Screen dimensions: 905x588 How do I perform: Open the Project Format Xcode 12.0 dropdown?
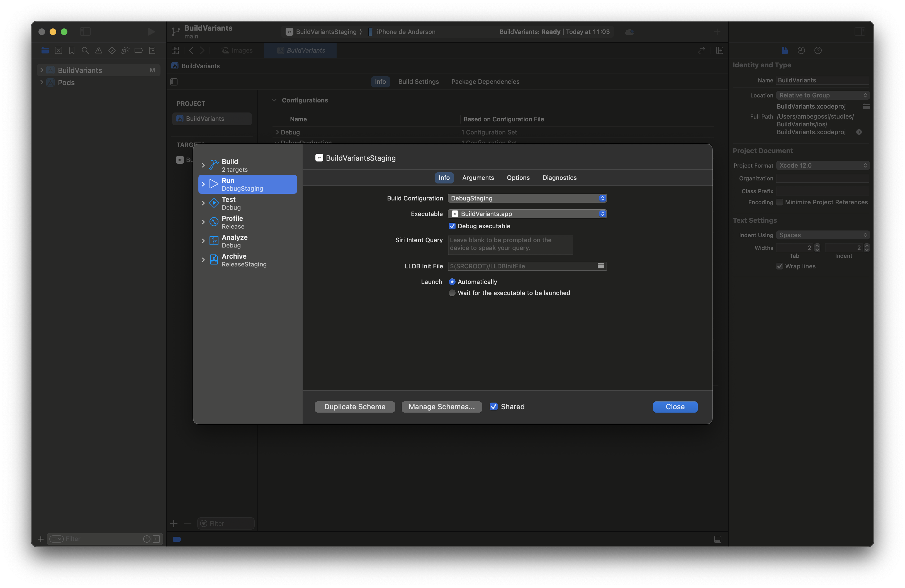pyautogui.click(x=823, y=165)
